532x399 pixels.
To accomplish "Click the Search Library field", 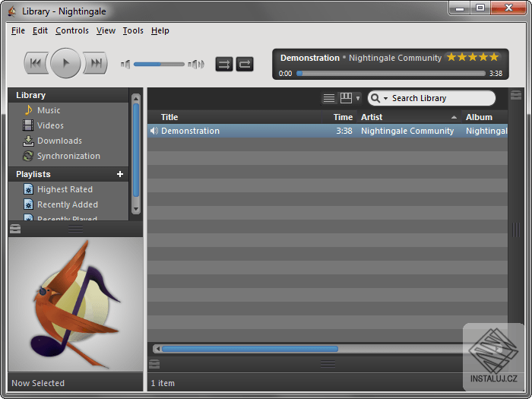I will pyautogui.click(x=432, y=98).
